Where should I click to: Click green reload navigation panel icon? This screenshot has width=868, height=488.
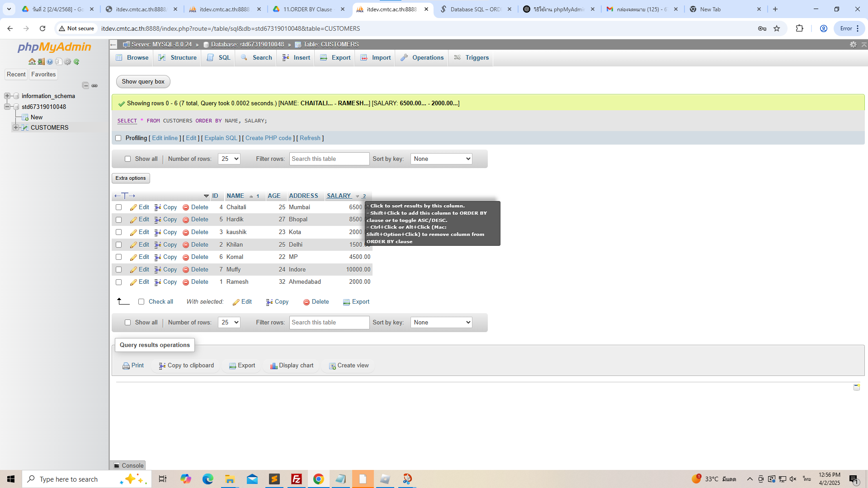[x=76, y=61]
